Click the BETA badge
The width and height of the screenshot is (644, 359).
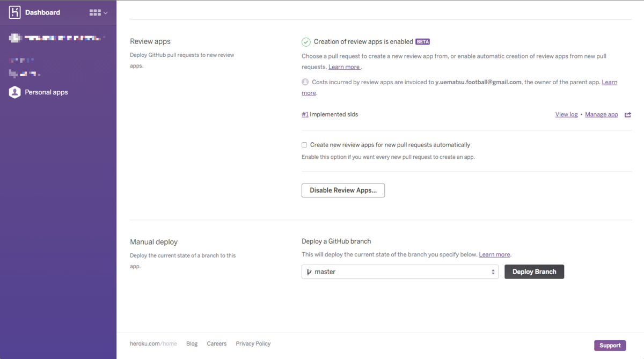click(x=422, y=42)
